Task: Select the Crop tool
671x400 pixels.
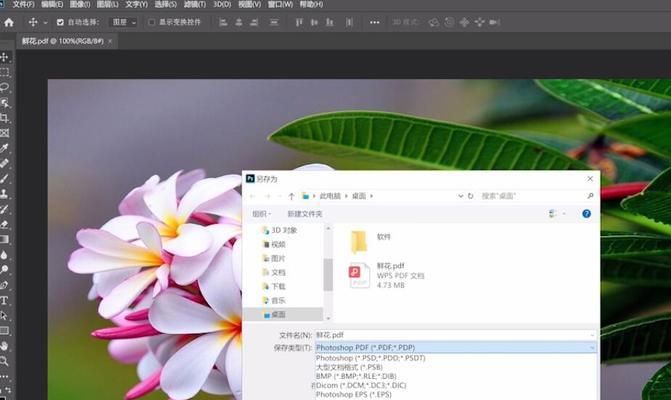Action: coord(4,118)
